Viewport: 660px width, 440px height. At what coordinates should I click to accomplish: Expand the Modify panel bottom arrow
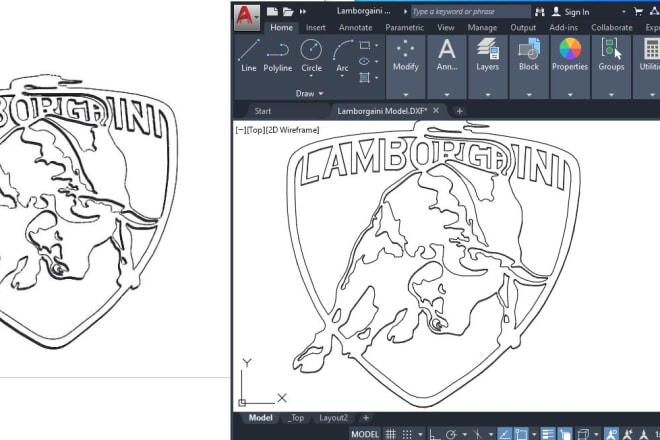coord(405,95)
